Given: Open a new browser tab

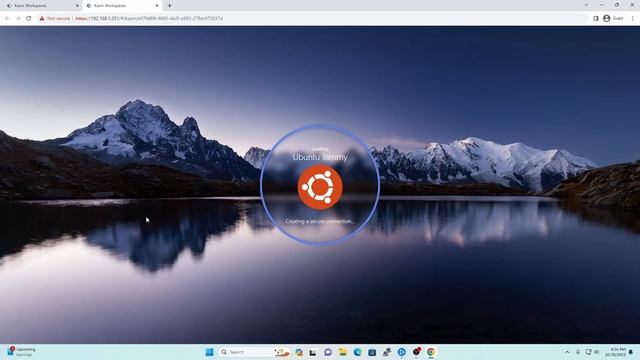Looking at the screenshot, I should click(x=169, y=6).
